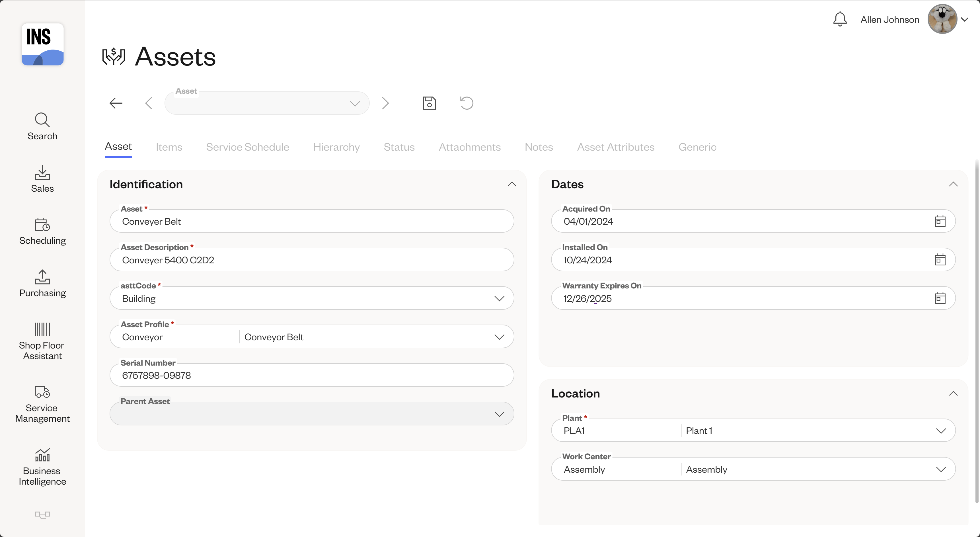Switch to the Service Schedule tab

pos(247,147)
